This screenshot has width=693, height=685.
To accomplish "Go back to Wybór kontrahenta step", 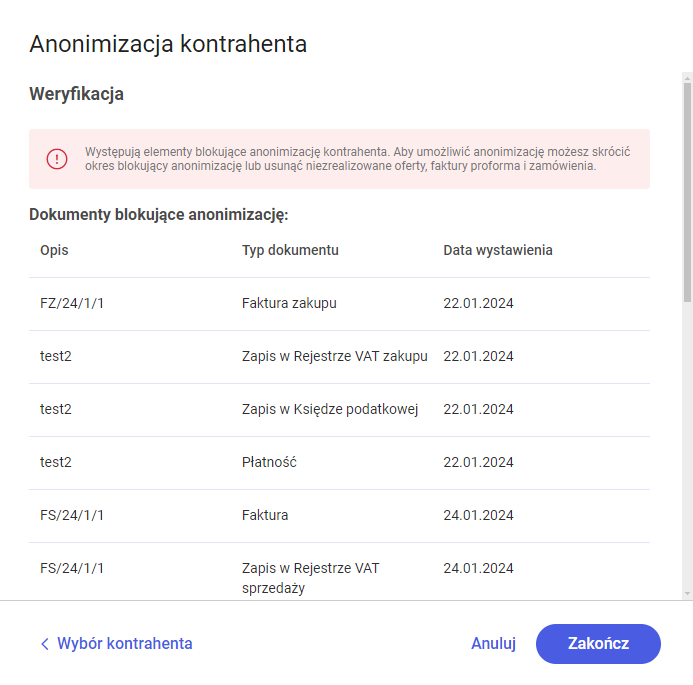I will pos(124,644).
